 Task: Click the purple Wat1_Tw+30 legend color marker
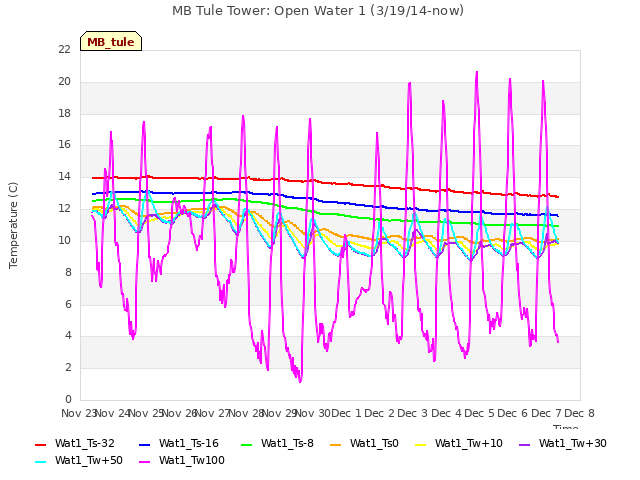coord(524,444)
